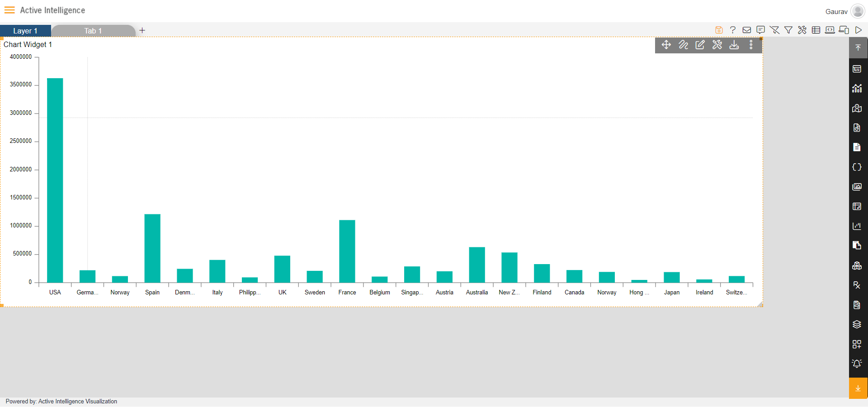868x407 pixels.
Task: Save the dashboard with floppy disk icon
Action: (719, 30)
